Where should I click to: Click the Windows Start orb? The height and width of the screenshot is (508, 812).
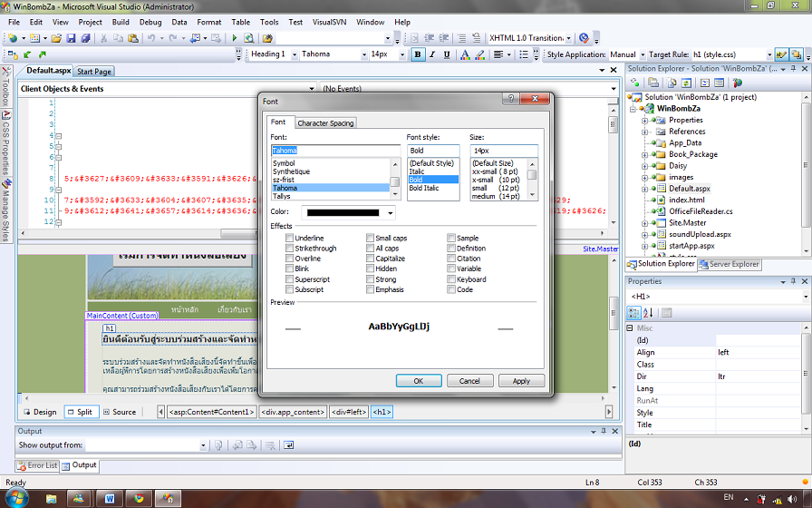click(16, 498)
